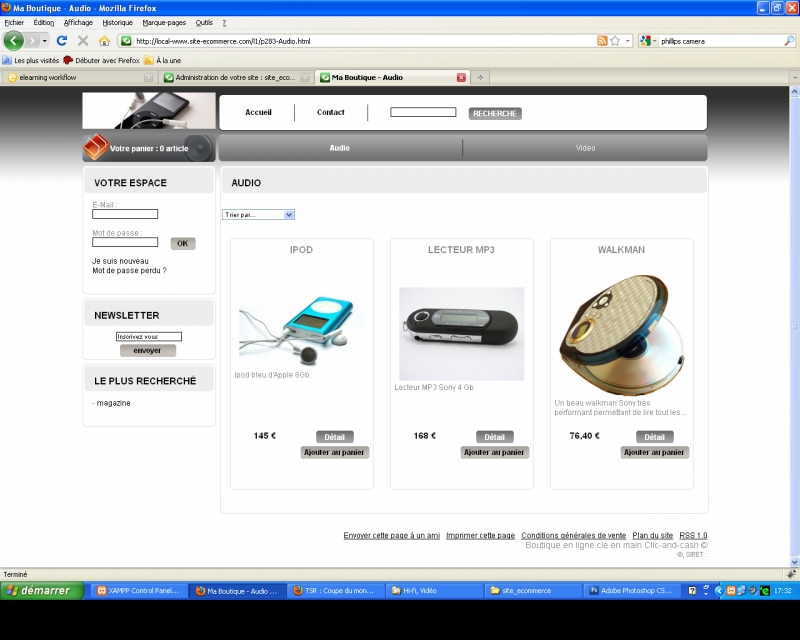Image resolution: width=800 pixels, height=640 pixels.
Task: Open a new tab with plus button
Action: 480,78
